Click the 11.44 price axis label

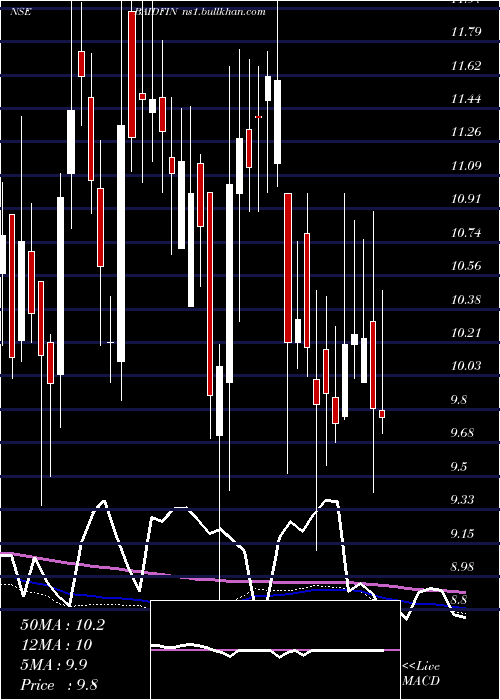point(466,99)
